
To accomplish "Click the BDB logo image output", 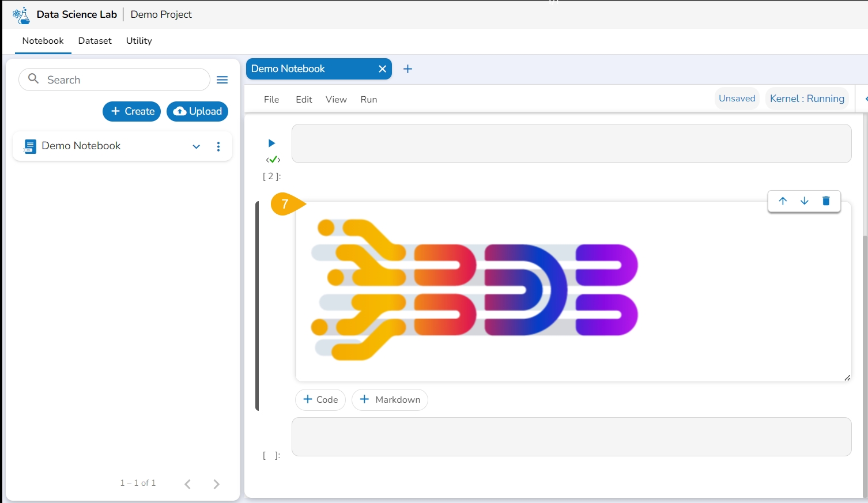I will pyautogui.click(x=474, y=290).
